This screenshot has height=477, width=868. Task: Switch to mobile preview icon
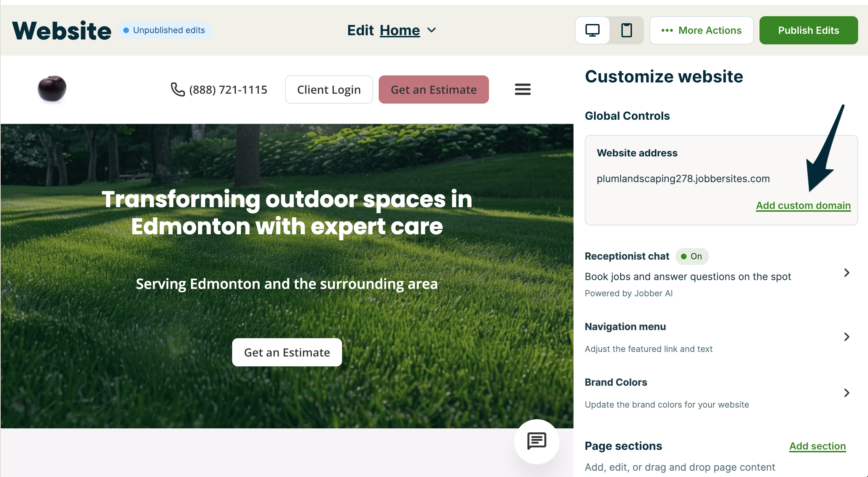click(x=626, y=30)
